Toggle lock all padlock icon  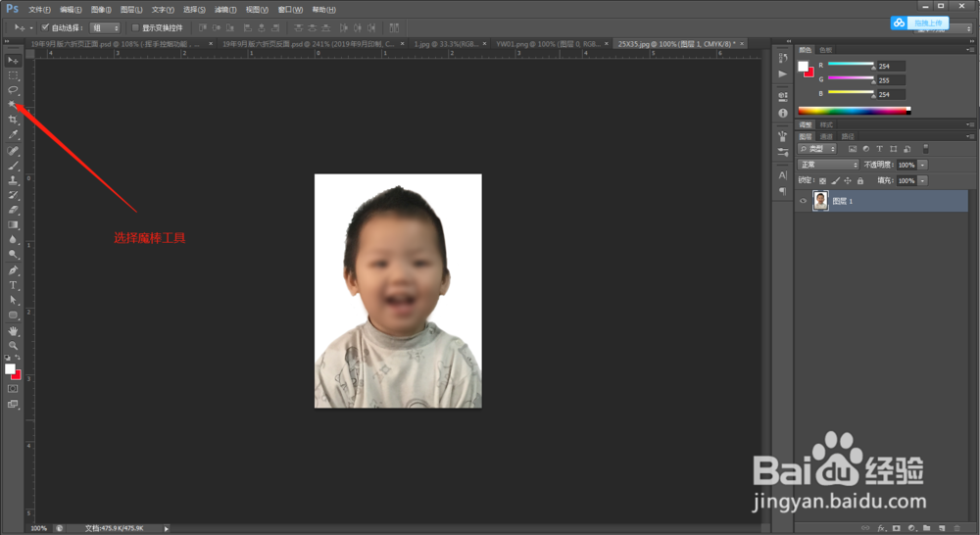[x=860, y=180]
